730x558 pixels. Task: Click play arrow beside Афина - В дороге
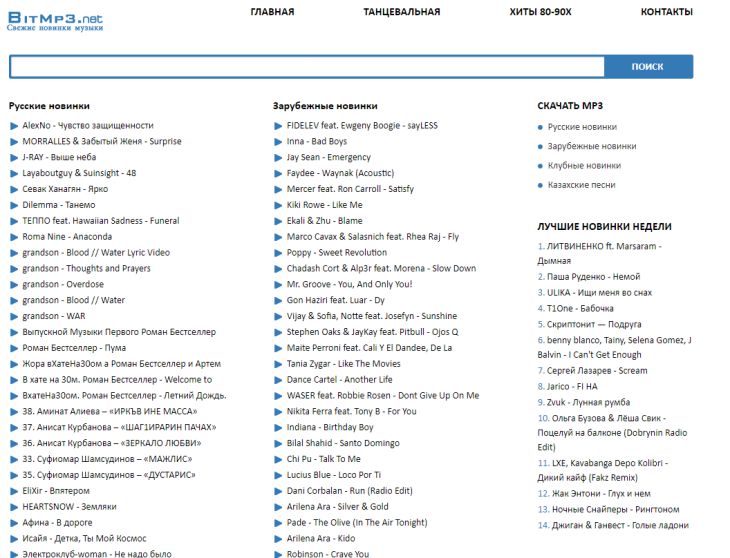[14, 522]
